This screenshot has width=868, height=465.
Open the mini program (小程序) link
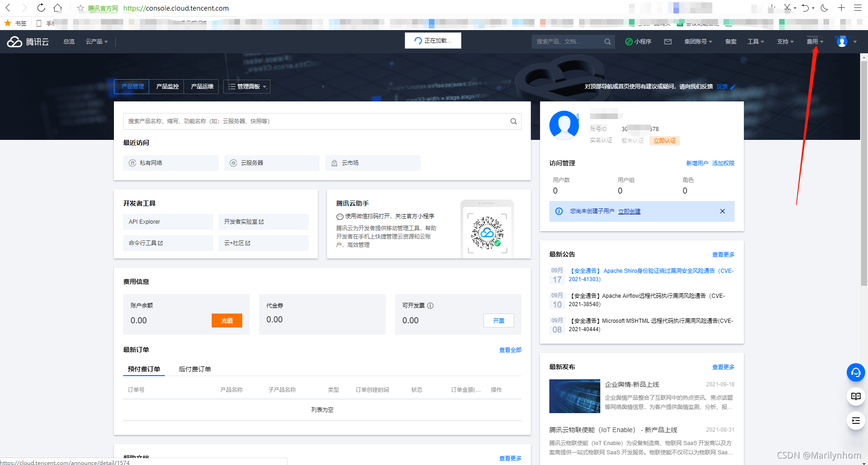point(638,42)
